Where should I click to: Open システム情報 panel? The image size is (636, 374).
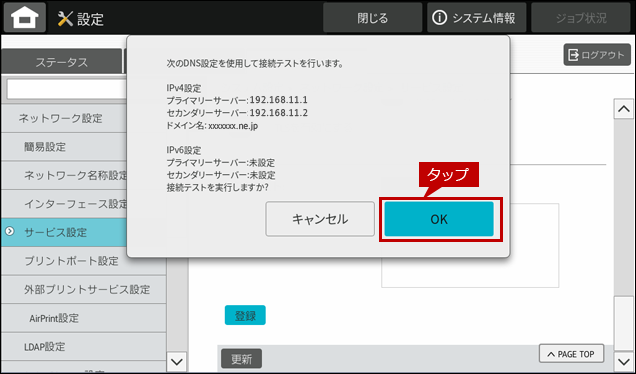pos(476,18)
